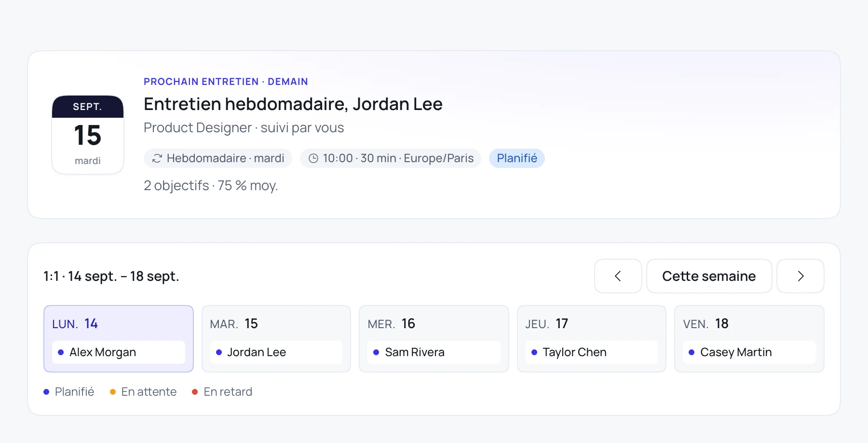Select the VEN. 18 day card
The width and height of the screenshot is (868, 443).
pyautogui.click(x=749, y=338)
